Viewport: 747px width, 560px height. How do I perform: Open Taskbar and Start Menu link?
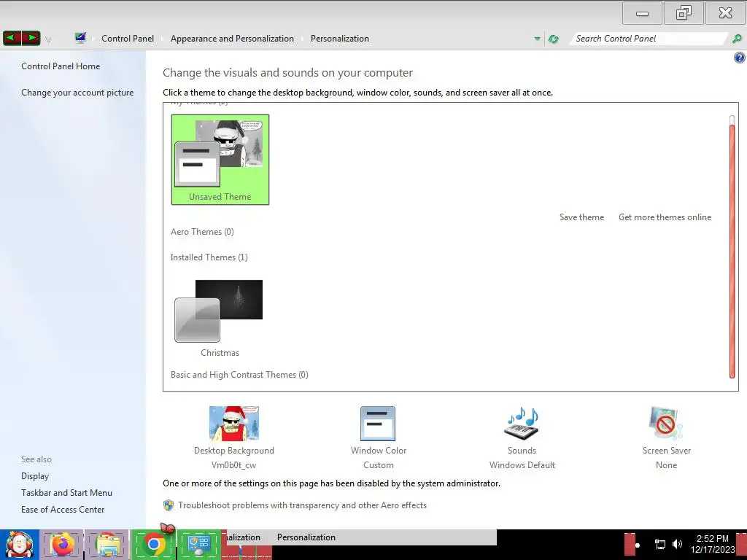(x=66, y=493)
